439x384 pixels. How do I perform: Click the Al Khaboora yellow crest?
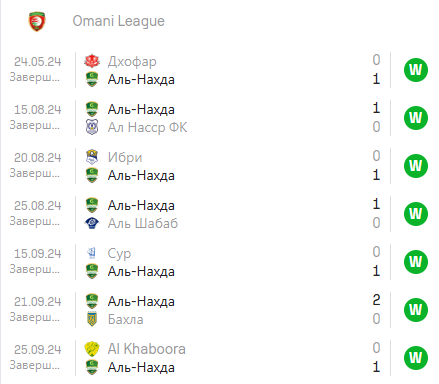coord(92,349)
